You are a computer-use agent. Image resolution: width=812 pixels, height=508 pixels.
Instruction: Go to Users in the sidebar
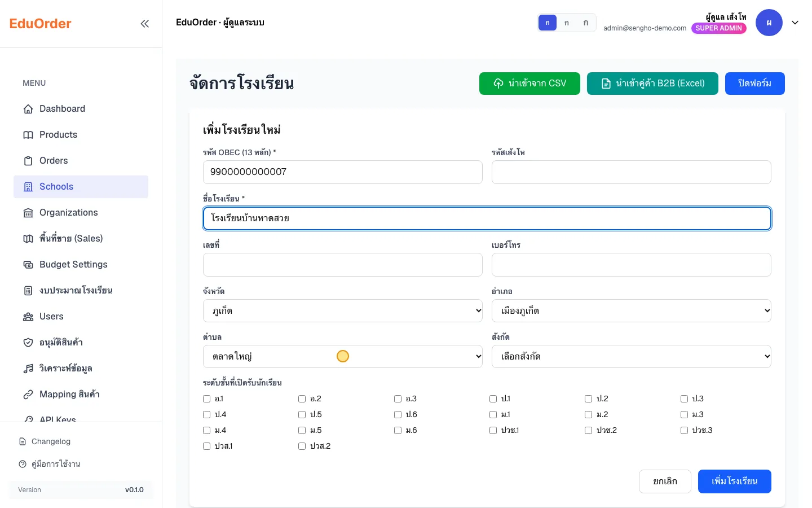81,317
